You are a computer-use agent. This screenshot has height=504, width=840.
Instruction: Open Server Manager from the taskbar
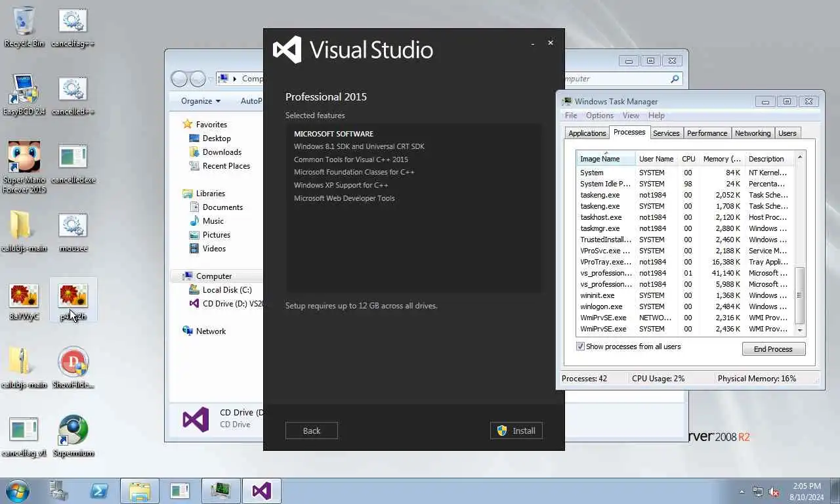(x=59, y=491)
